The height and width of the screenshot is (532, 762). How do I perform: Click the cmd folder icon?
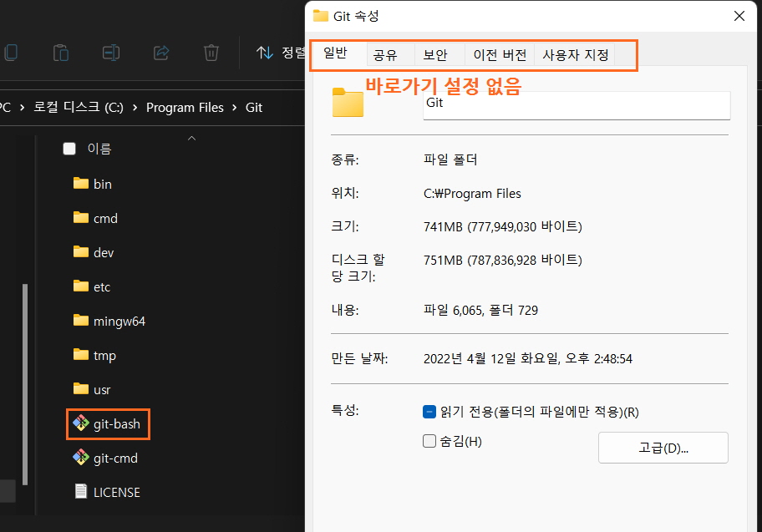81,217
